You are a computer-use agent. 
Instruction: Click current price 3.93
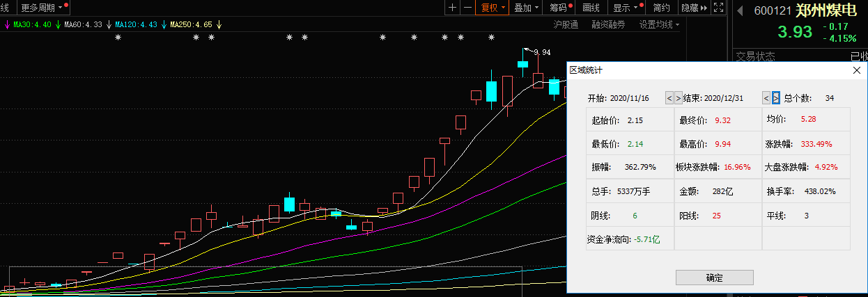point(795,32)
